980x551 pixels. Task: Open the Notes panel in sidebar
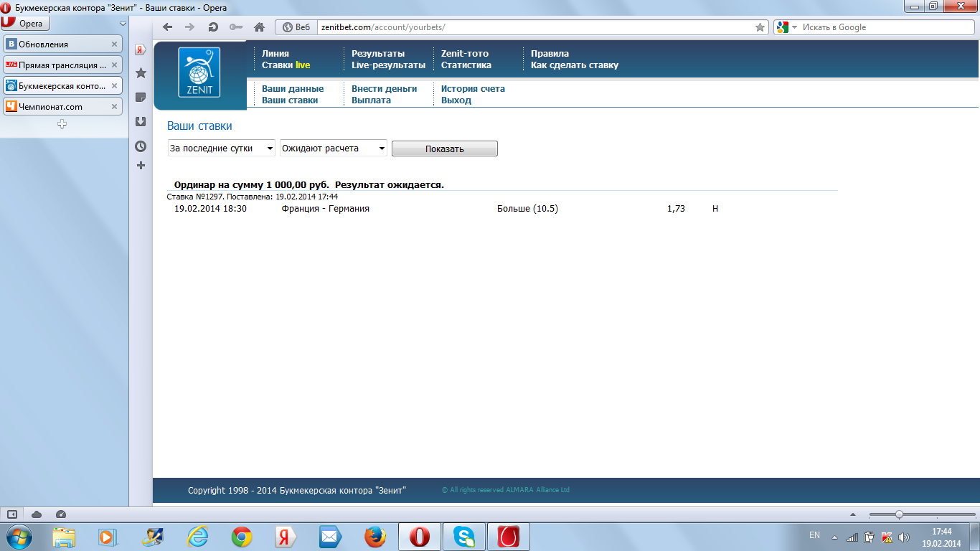point(141,98)
